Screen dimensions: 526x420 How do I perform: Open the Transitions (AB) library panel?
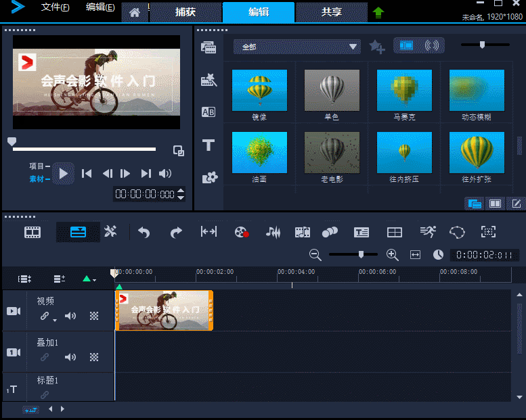pos(209,112)
